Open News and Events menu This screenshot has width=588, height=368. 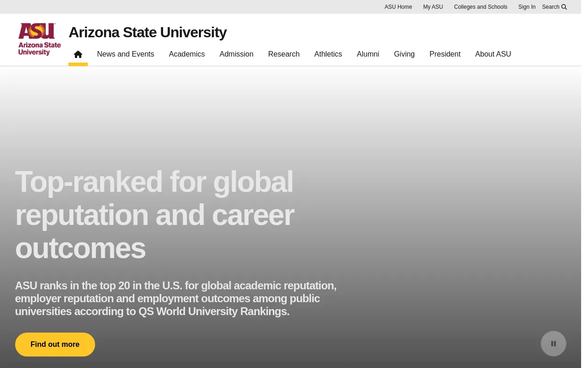pyautogui.click(x=125, y=54)
